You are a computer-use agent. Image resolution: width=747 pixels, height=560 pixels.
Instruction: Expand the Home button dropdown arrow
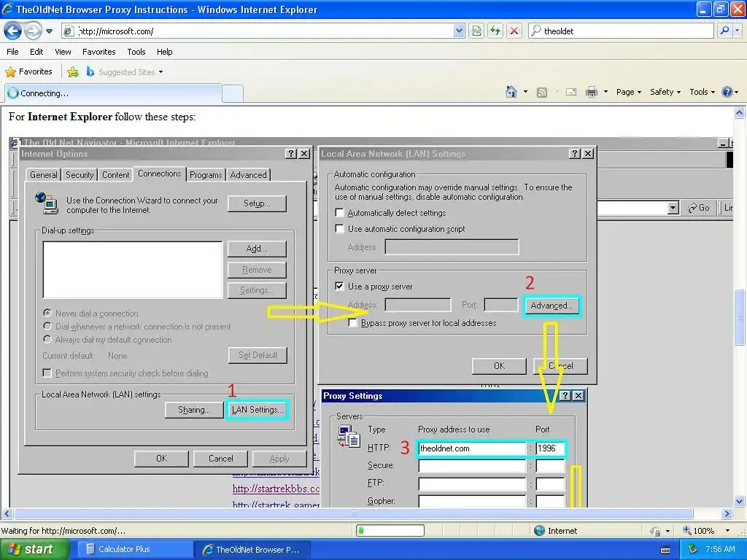(525, 92)
